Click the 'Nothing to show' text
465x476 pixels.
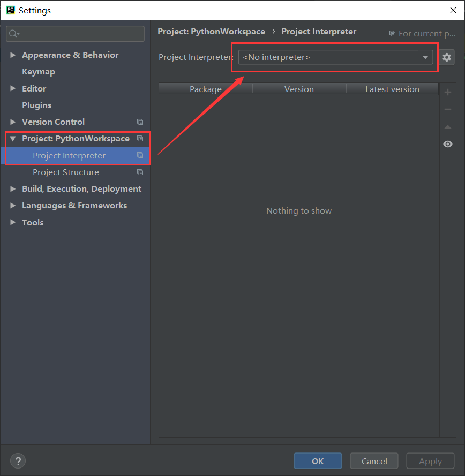(x=299, y=210)
